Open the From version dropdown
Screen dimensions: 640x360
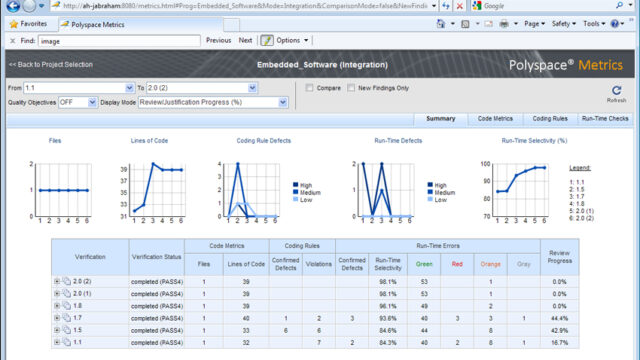(129, 88)
